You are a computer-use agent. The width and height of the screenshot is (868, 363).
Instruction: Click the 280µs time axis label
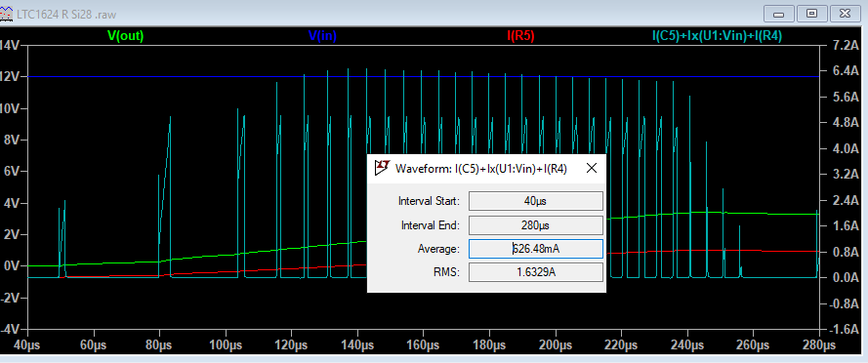tap(819, 345)
